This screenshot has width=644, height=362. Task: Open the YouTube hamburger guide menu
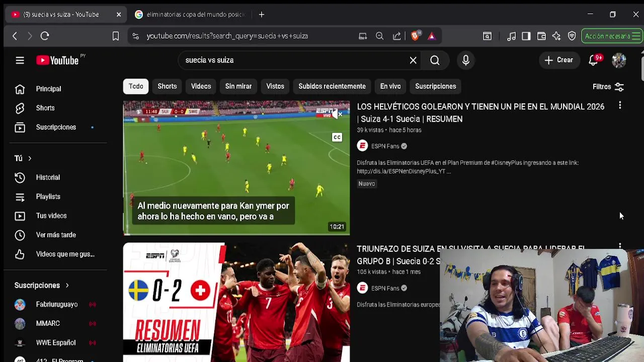click(20, 60)
